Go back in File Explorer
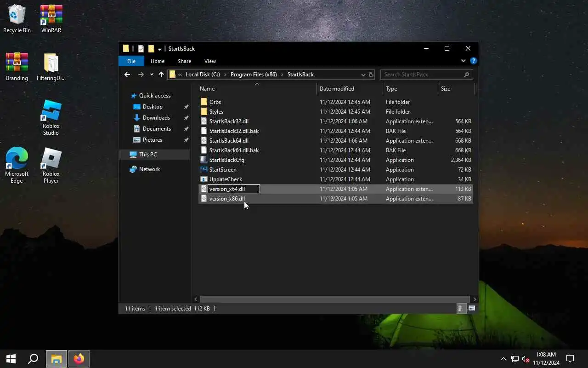The height and width of the screenshot is (368, 588). (127, 75)
